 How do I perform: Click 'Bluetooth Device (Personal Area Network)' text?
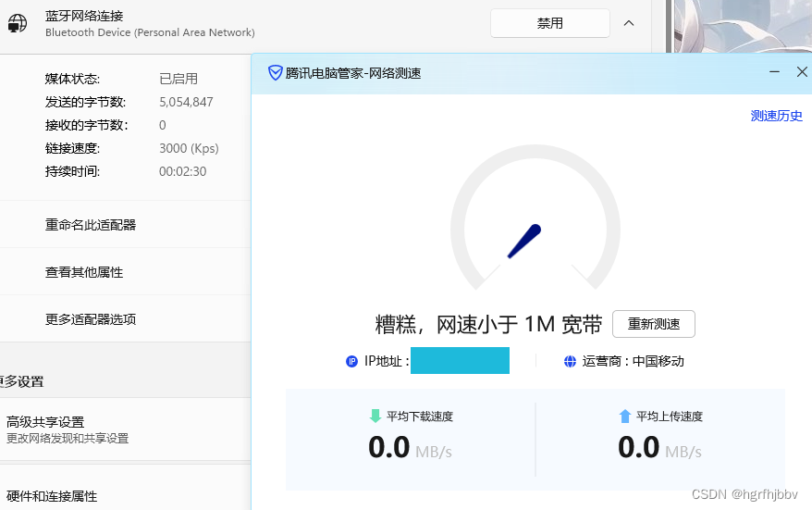point(150,32)
